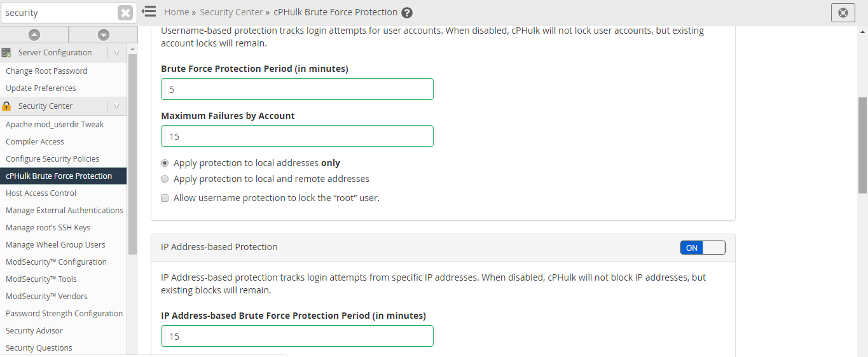Clear the search field with the X icon
The height and width of the screenshot is (357, 868).
pyautogui.click(x=126, y=13)
